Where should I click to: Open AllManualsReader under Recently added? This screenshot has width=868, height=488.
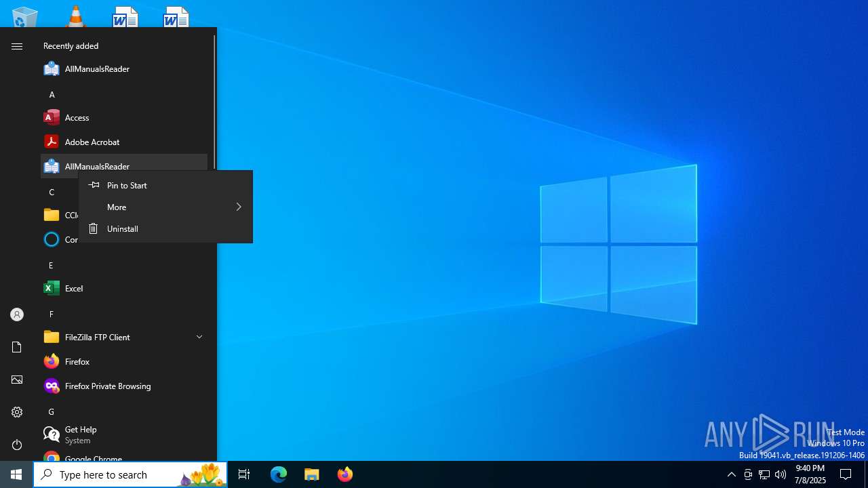(124, 68)
